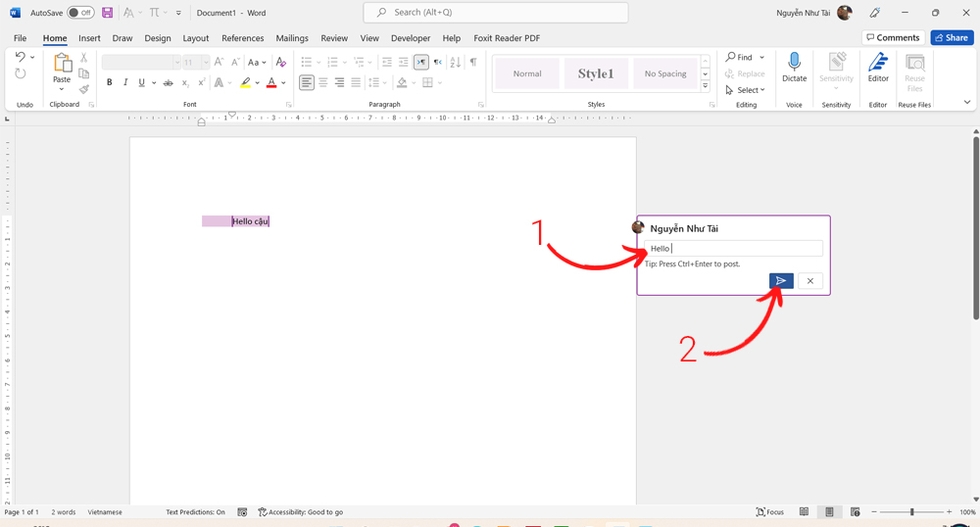Image resolution: width=980 pixels, height=527 pixels.
Task: Toggle Focus mode in status bar
Action: pyautogui.click(x=770, y=512)
